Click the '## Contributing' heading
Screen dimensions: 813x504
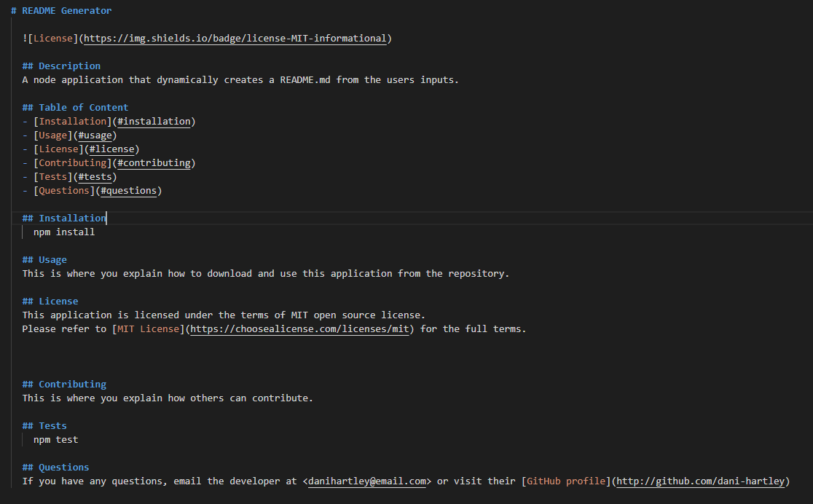[64, 385]
